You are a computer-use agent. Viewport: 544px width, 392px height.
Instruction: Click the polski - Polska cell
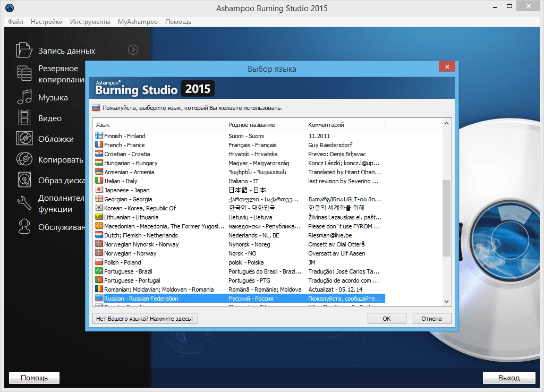(x=246, y=262)
